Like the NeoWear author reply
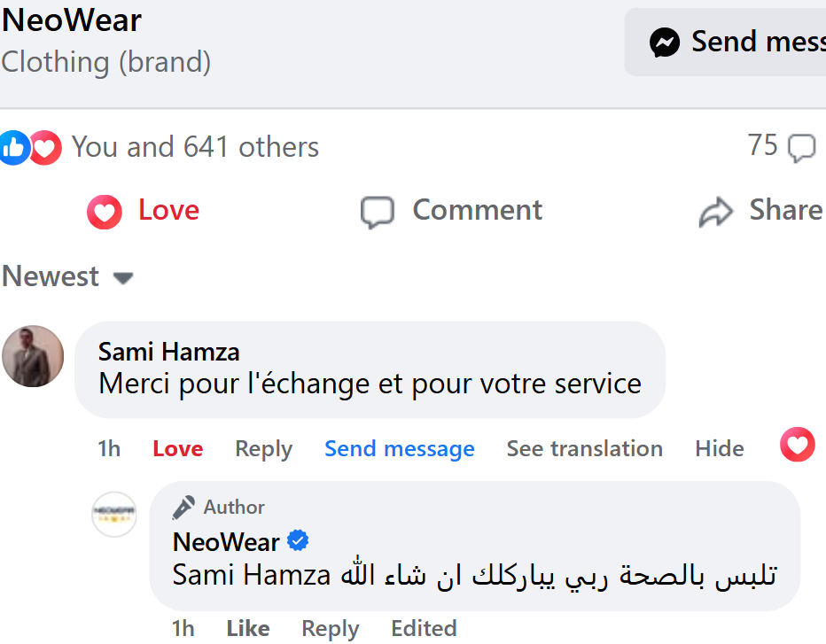Viewport: 826px width, 644px height. (247, 628)
